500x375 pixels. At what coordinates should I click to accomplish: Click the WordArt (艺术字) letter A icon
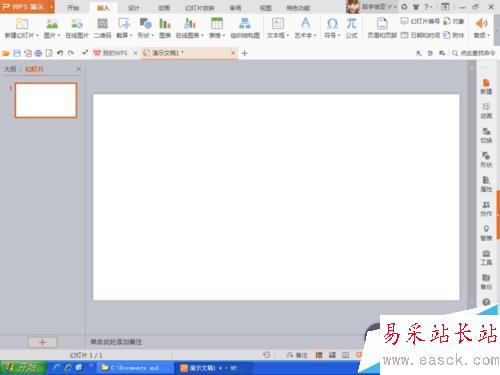(x=305, y=23)
